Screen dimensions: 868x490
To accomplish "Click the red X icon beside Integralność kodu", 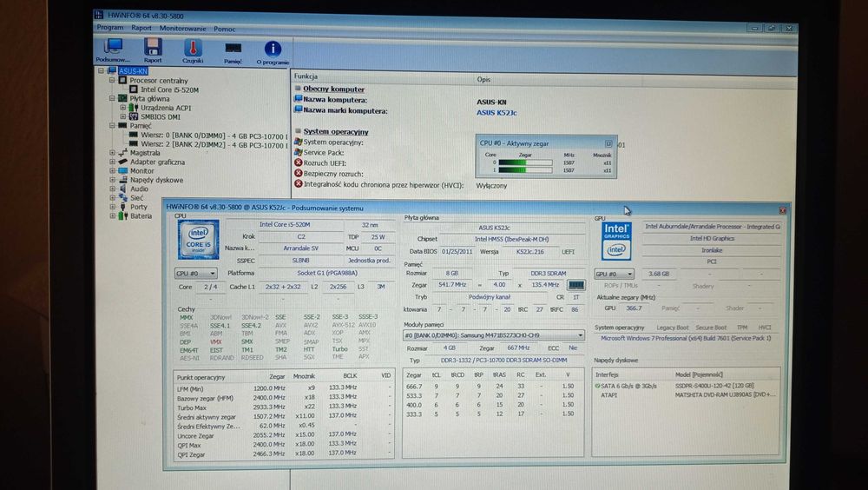I will tap(298, 183).
